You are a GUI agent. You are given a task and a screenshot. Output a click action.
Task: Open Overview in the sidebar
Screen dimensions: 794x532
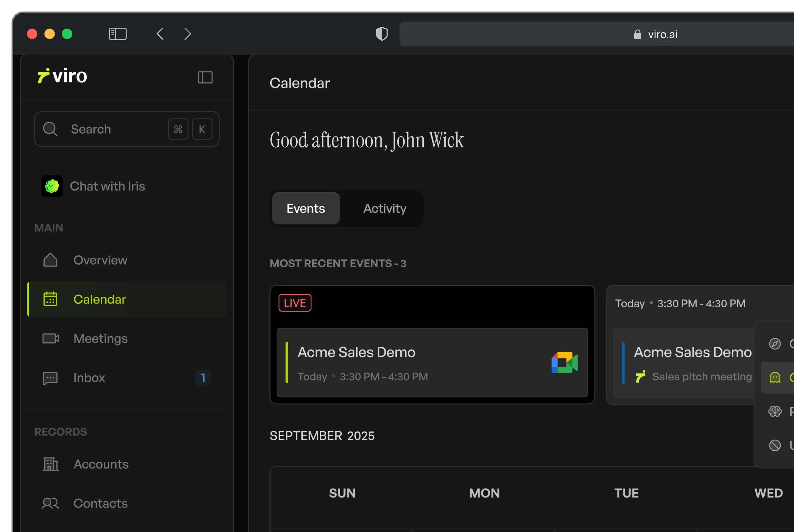pyautogui.click(x=127, y=260)
